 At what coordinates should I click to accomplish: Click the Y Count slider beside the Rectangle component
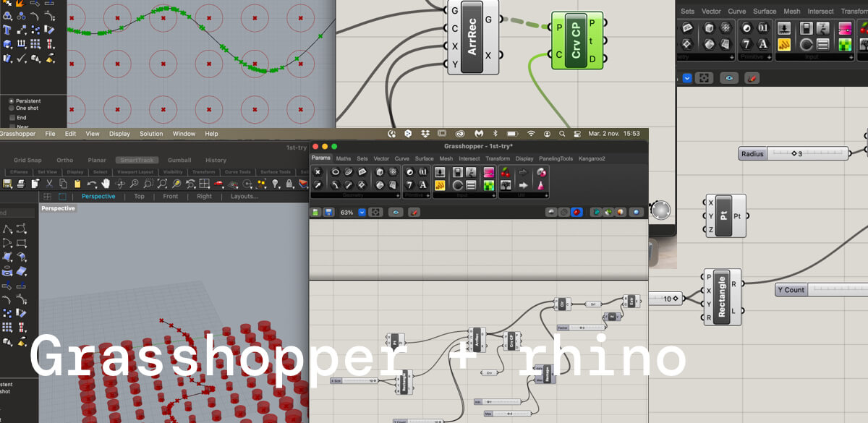pos(822,290)
